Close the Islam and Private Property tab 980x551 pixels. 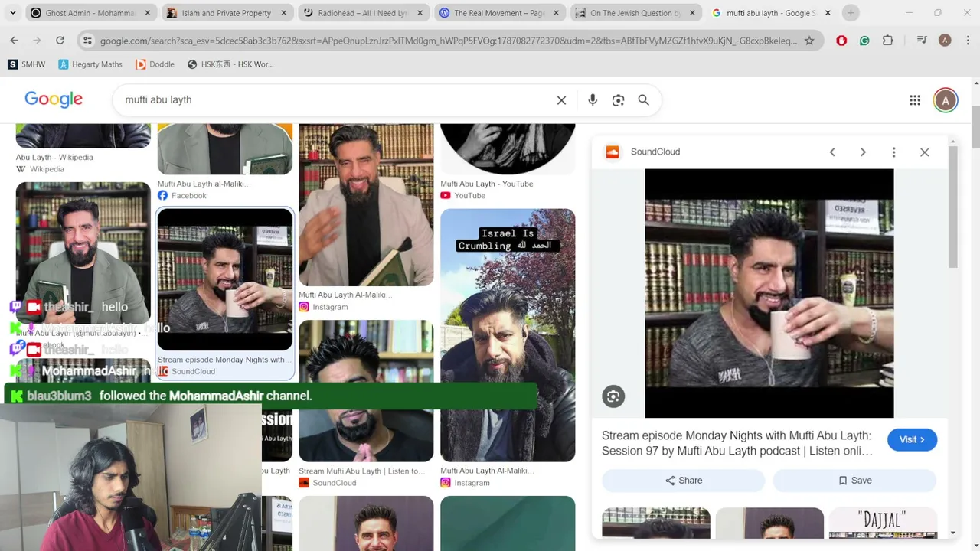coord(284,13)
